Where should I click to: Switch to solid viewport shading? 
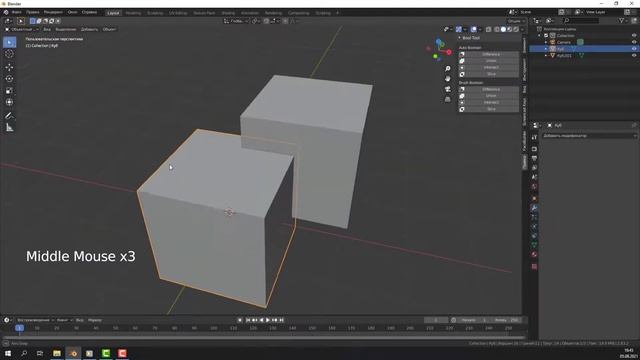click(x=503, y=29)
